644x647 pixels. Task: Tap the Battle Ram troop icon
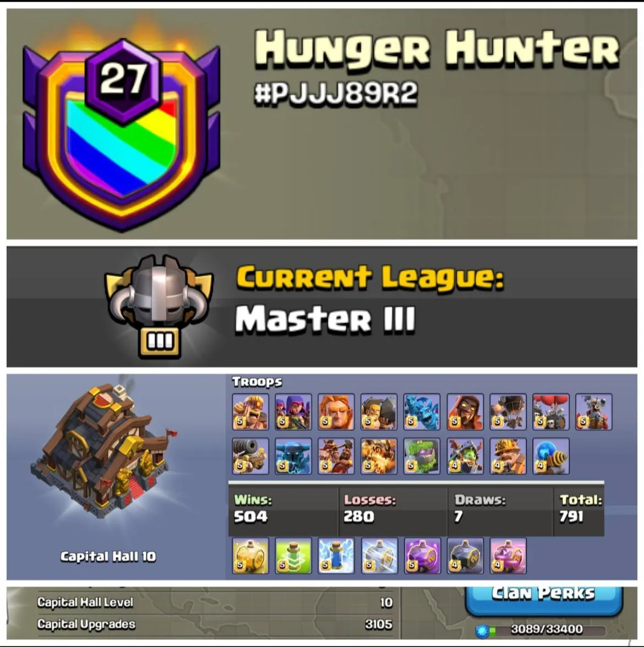[379, 412]
